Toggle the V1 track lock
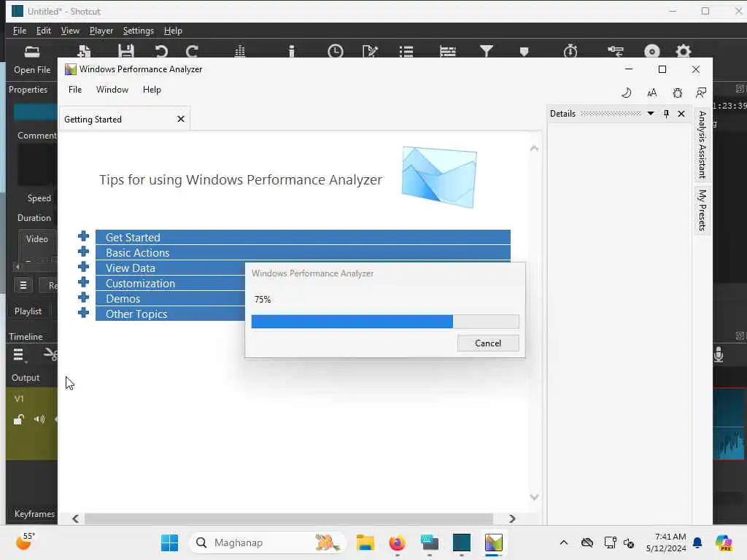 pyautogui.click(x=18, y=419)
